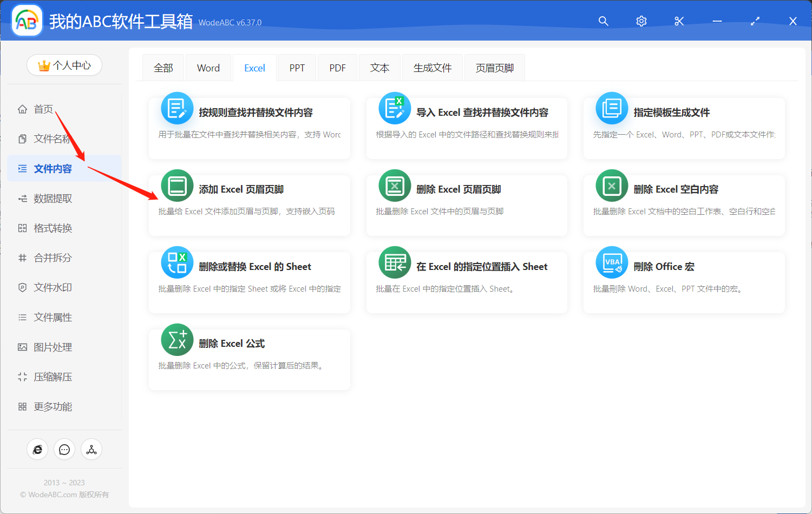
Task: Open the 添加 Excel 页眉页脚 tool icon
Action: [x=177, y=186]
